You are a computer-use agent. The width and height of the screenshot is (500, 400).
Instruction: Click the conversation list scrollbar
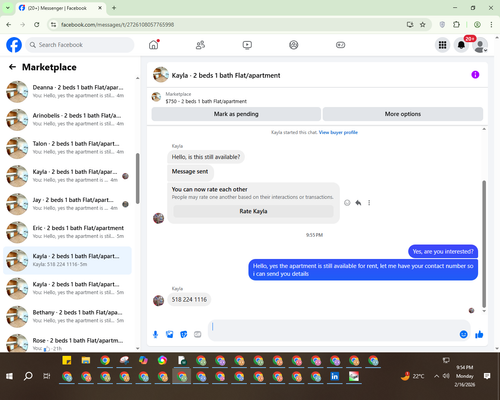pyautogui.click(x=137, y=178)
